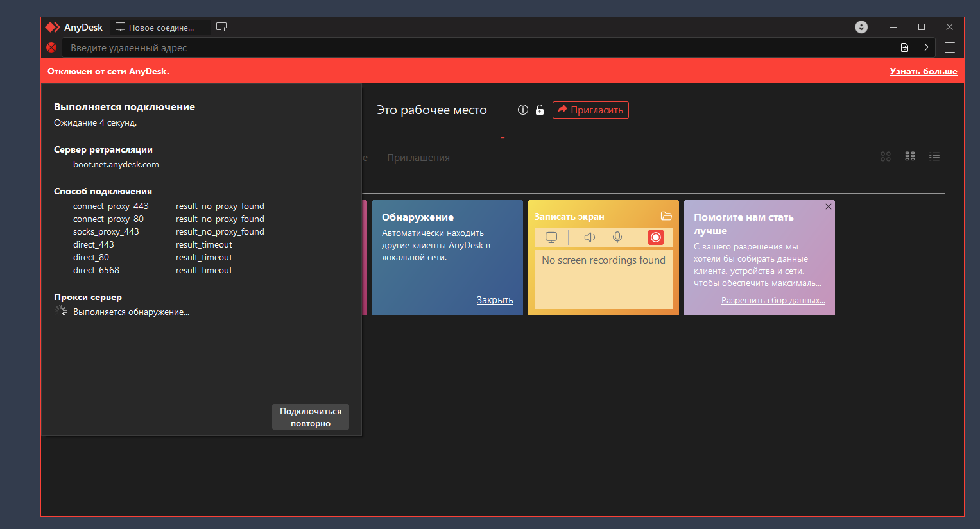The width and height of the screenshot is (980, 529).
Task: Open the screen recordings folder icon
Action: pos(666,216)
